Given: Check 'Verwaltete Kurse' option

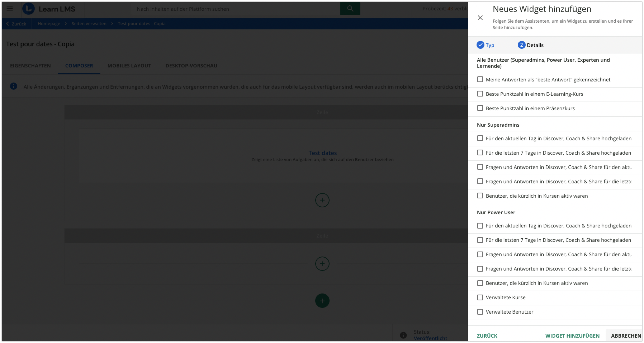Looking at the screenshot, I should point(480,297).
